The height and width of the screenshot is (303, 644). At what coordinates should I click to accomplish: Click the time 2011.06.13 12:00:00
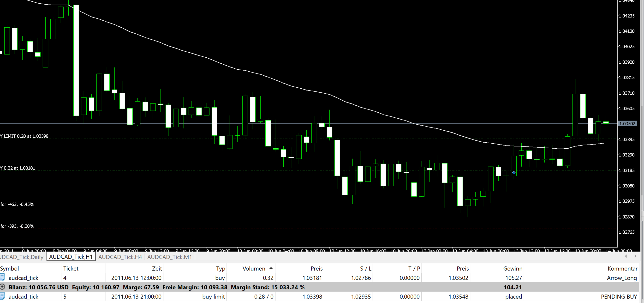(136, 278)
